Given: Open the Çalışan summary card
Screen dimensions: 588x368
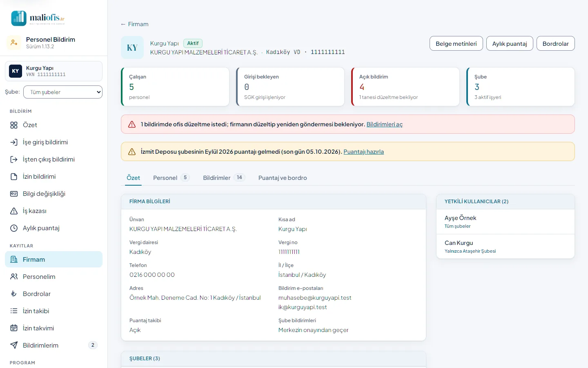Looking at the screenshot, I should (x=175, y=87).
